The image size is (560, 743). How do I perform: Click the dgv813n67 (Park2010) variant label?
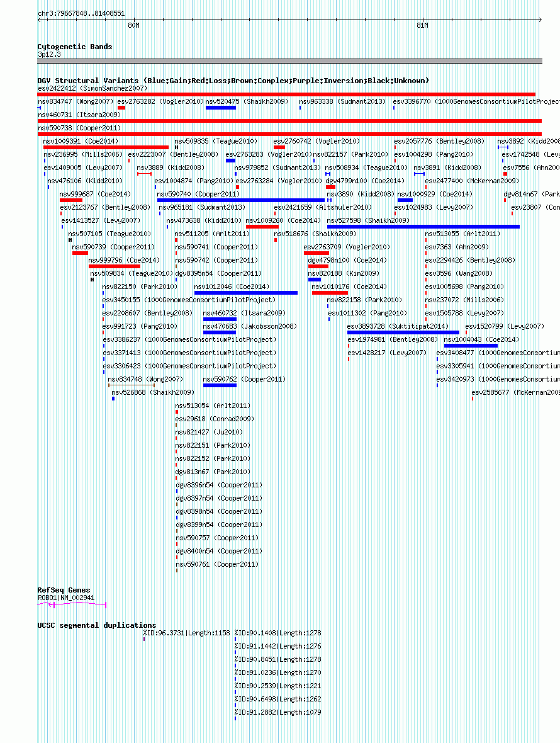coord(213,472)
